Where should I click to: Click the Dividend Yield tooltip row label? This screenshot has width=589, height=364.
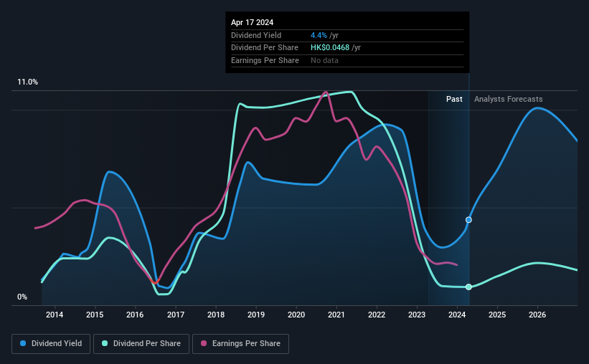256,35
